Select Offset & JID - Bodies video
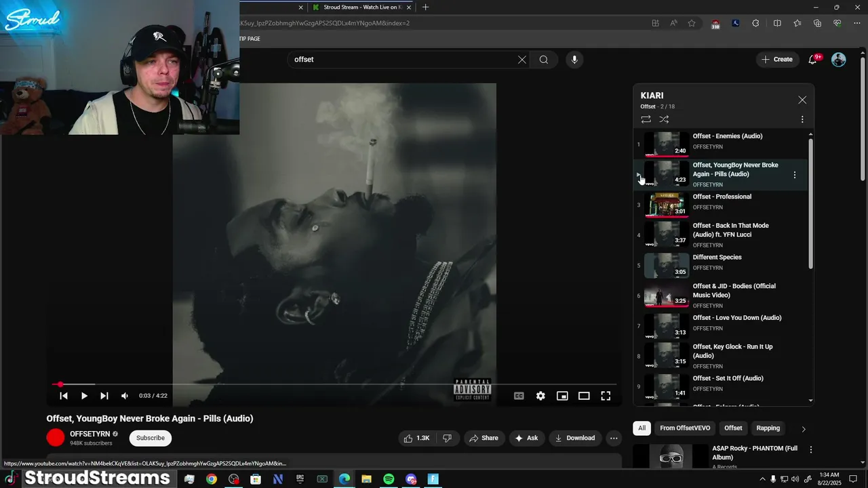 click(x=722, y=296)
